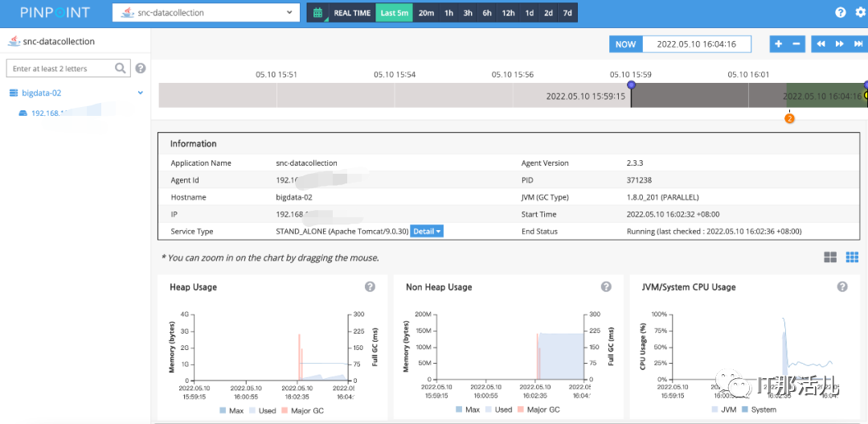The image size is (868, 424).
Task: Open help for Heap Usage chart
Action: click(370, 287)
